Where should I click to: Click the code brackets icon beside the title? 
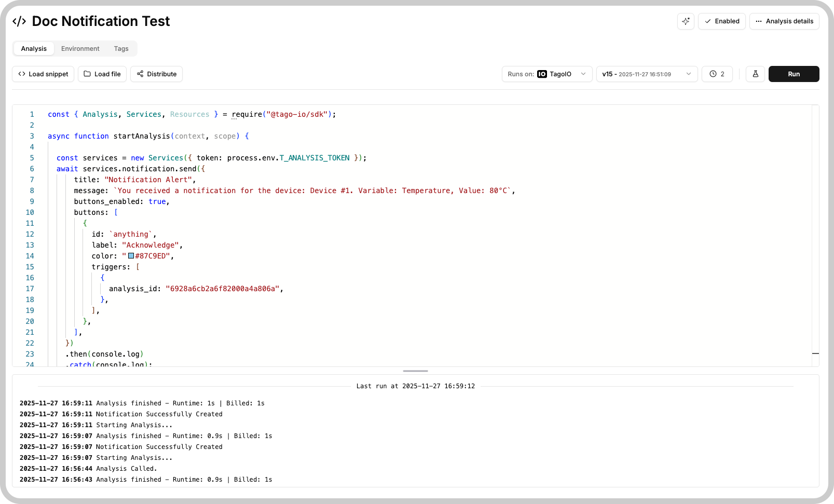click(x=19, y=21)
